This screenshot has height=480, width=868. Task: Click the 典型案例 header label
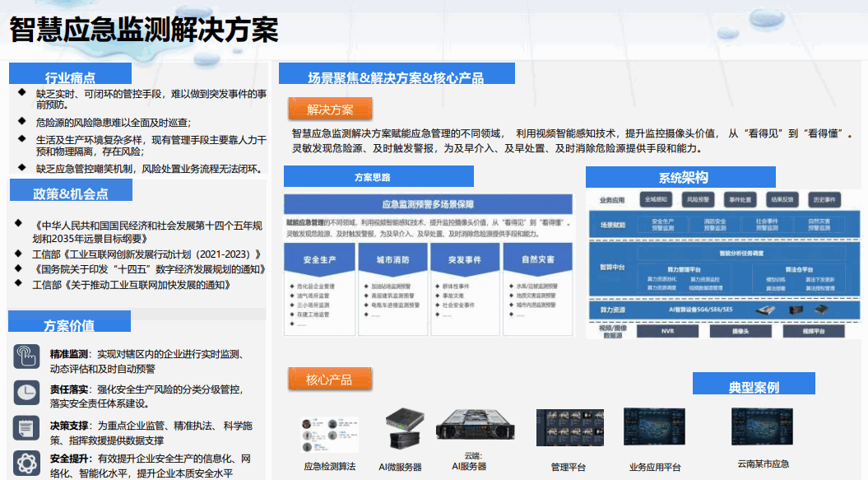pyautogui.click(x=753, y=385)
